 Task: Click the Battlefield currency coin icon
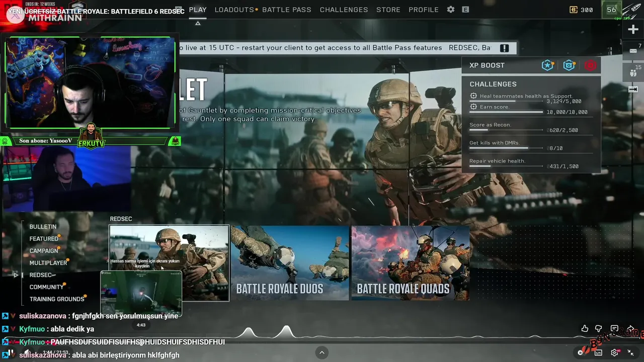(x=574, y=10)
